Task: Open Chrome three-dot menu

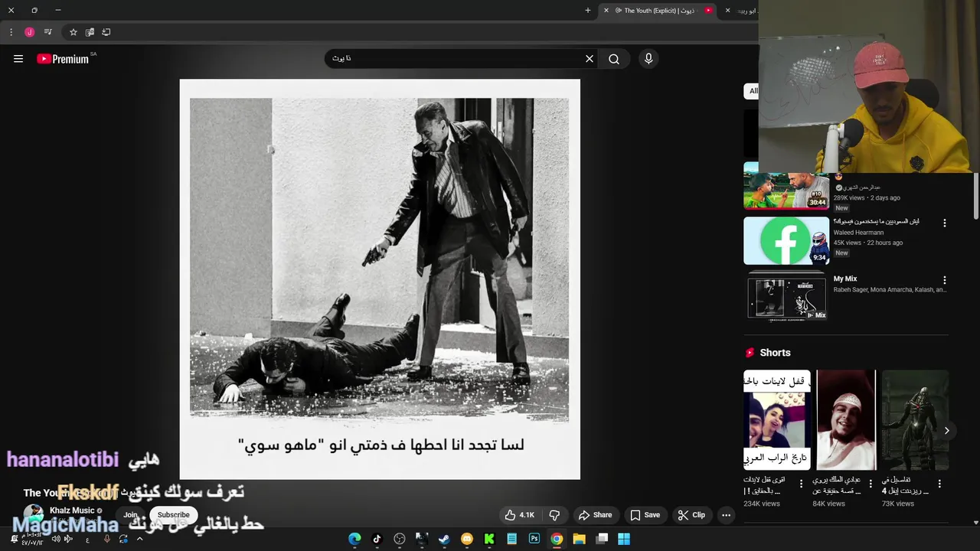Action: click(x=11, y=32)
